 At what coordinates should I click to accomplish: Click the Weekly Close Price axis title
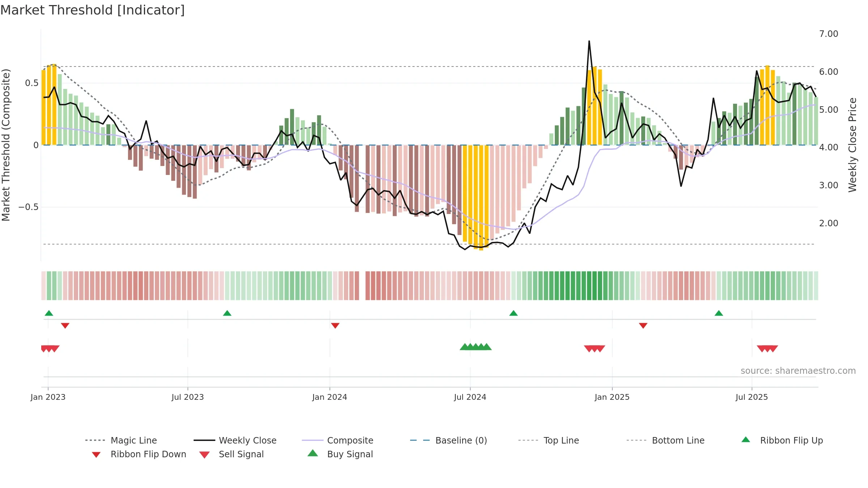[x=852, y=145]
